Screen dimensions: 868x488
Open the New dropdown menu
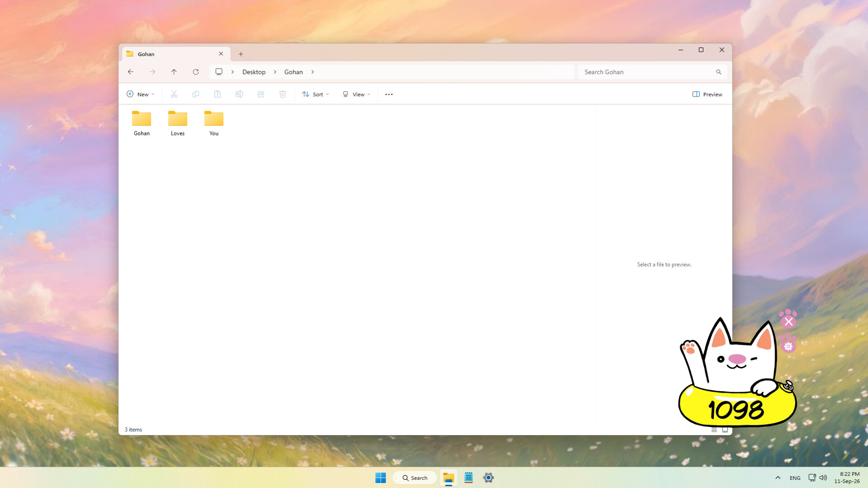tap(141, 94)
